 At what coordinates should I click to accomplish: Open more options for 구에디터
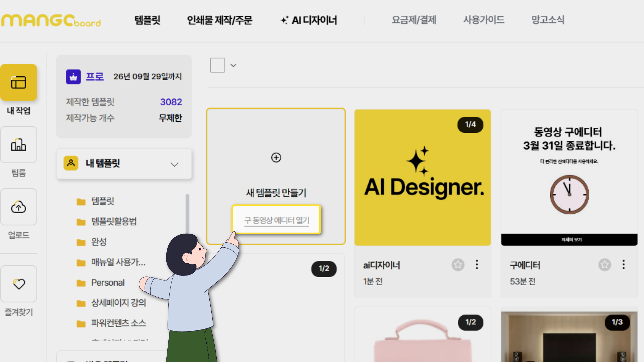coord(624,265)
